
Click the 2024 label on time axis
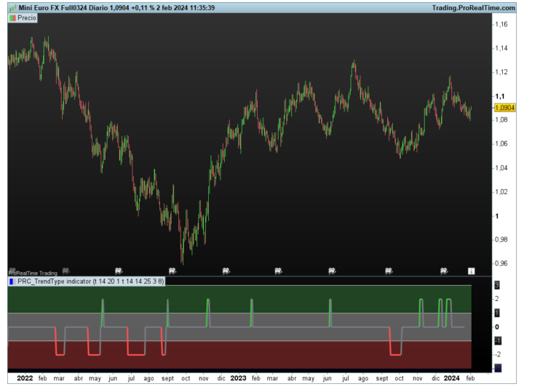(451, 378)
